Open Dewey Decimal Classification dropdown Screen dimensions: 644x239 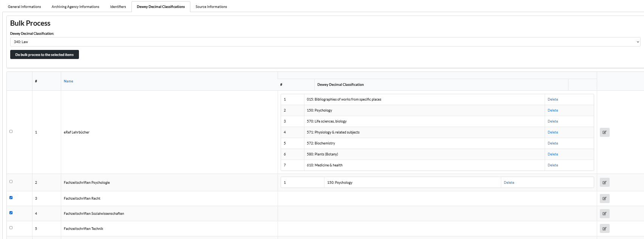(x=325, y=42)
